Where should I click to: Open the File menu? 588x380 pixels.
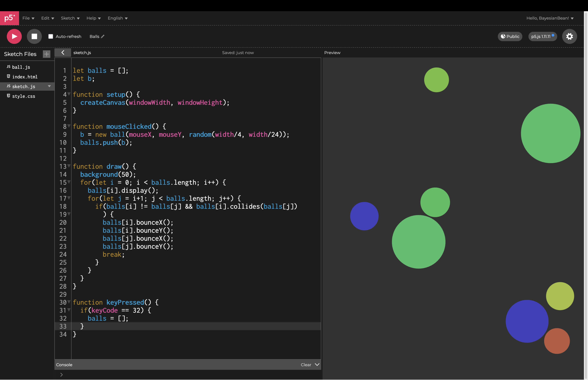[28, 18]
